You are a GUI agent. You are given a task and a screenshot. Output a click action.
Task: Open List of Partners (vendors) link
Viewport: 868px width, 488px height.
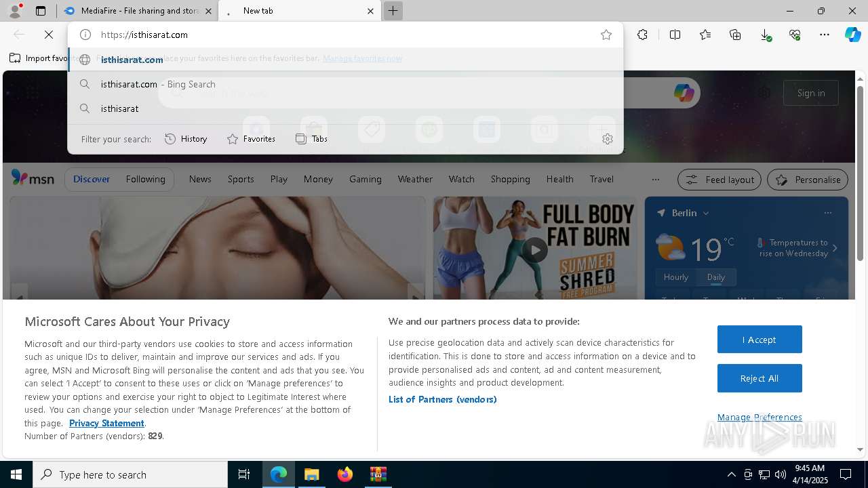[x=443, y=399]
